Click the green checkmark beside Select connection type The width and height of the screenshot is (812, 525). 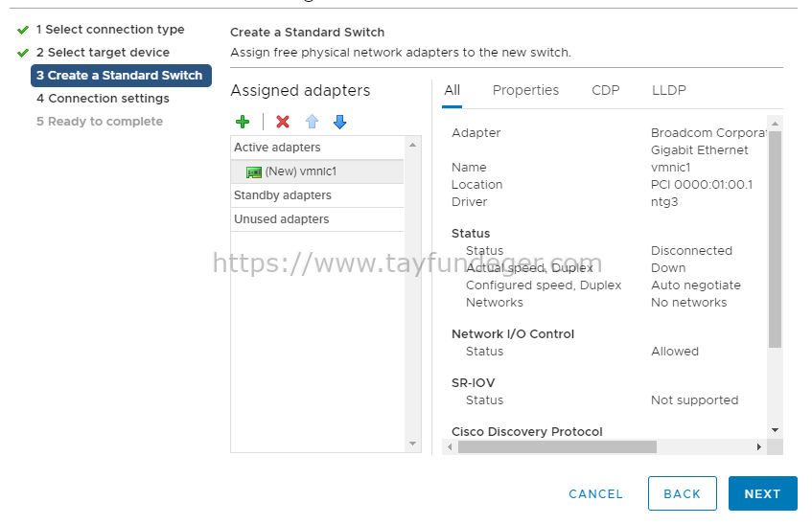coord(23,30)
